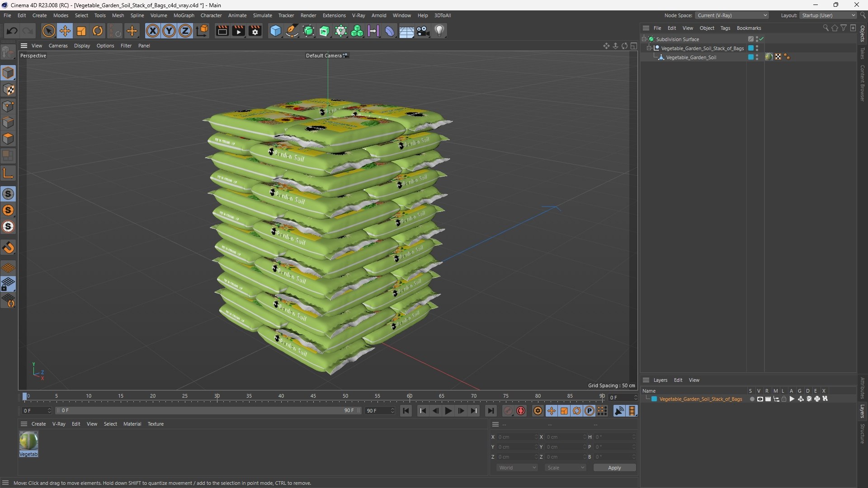868x488 pixels.
Task: Open the V-Ray menu in menu bar
Action: [x=359, y=15]
